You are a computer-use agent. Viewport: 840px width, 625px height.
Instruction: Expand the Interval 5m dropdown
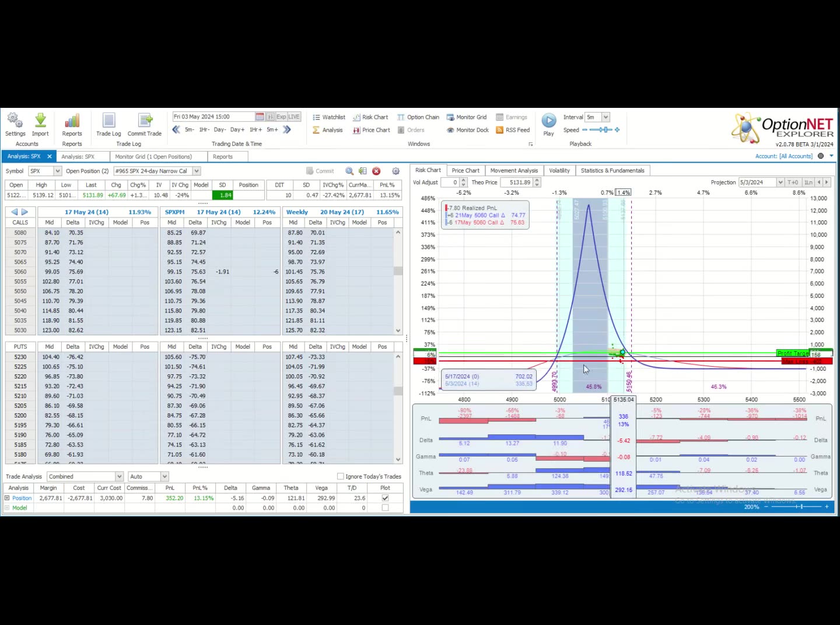pos(605,117)
